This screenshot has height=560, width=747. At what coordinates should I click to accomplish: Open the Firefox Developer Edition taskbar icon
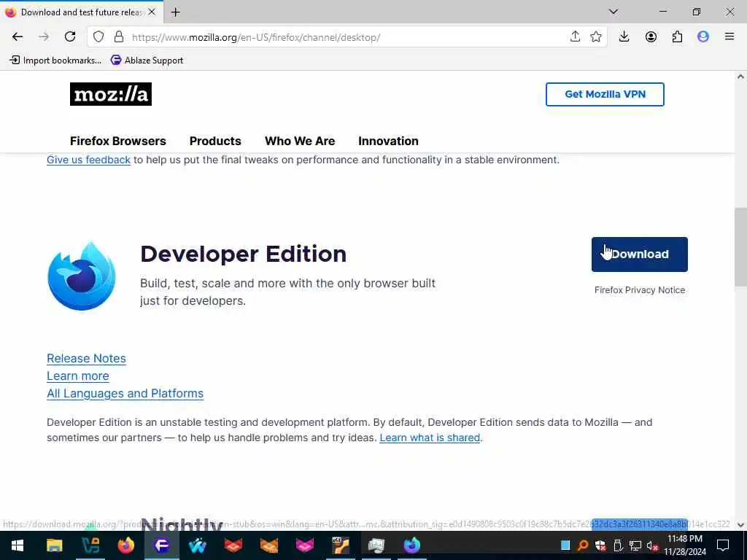pos(412,545)
